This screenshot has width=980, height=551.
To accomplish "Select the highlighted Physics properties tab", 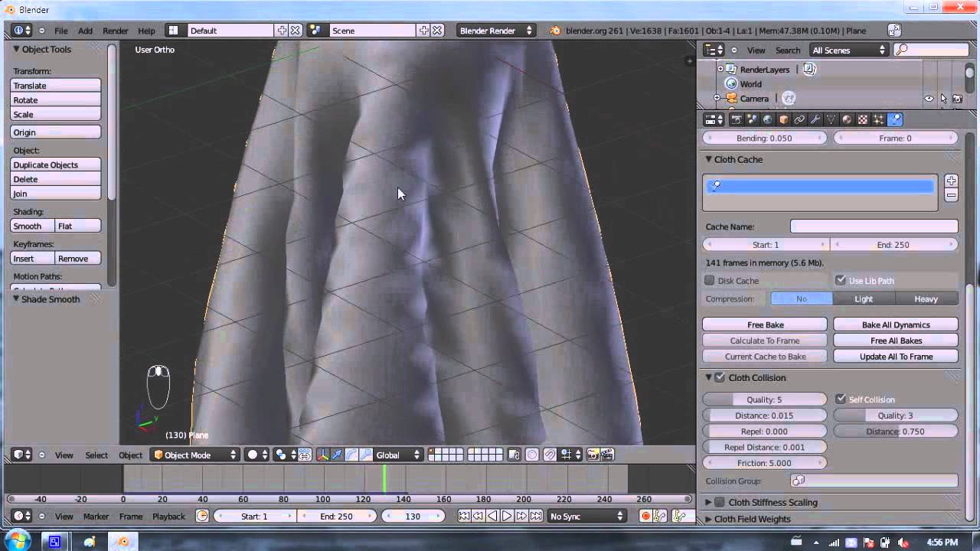I will coord(895,119).
